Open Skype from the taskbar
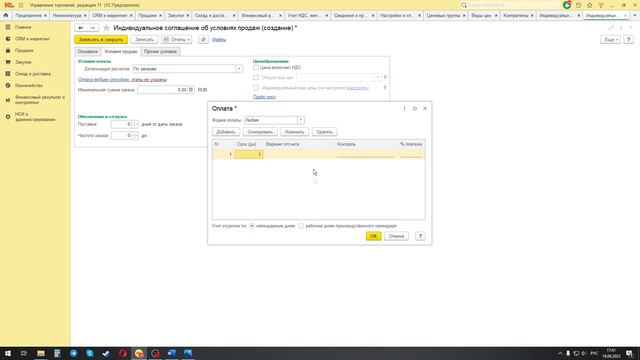 90,353
